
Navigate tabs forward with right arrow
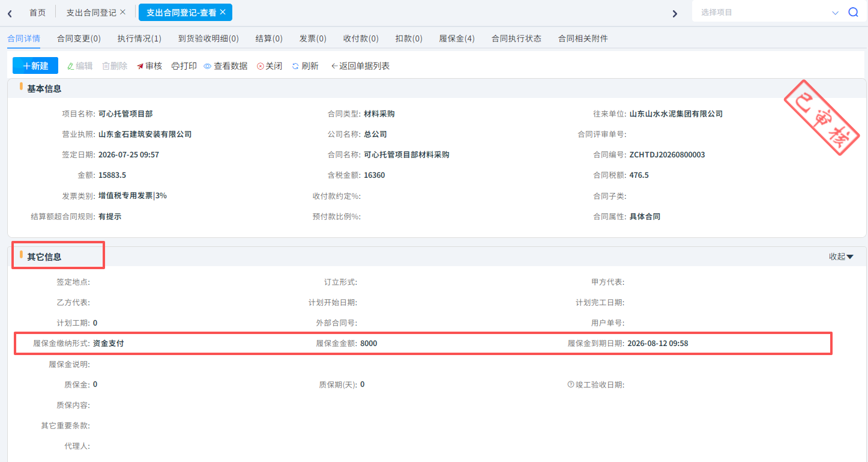click(675, 13)
